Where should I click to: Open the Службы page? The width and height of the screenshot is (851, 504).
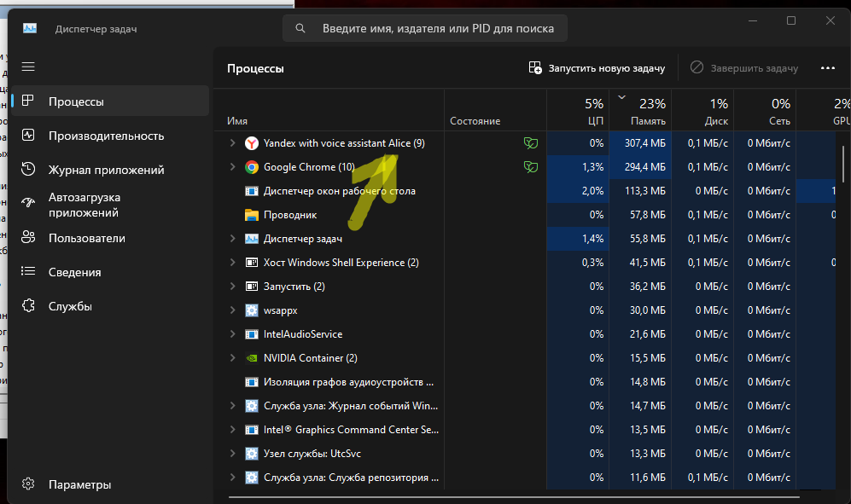110,306
